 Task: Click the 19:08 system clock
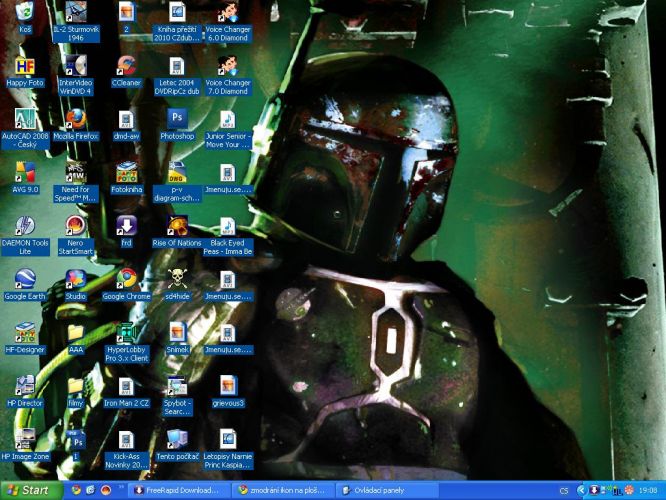648,490
